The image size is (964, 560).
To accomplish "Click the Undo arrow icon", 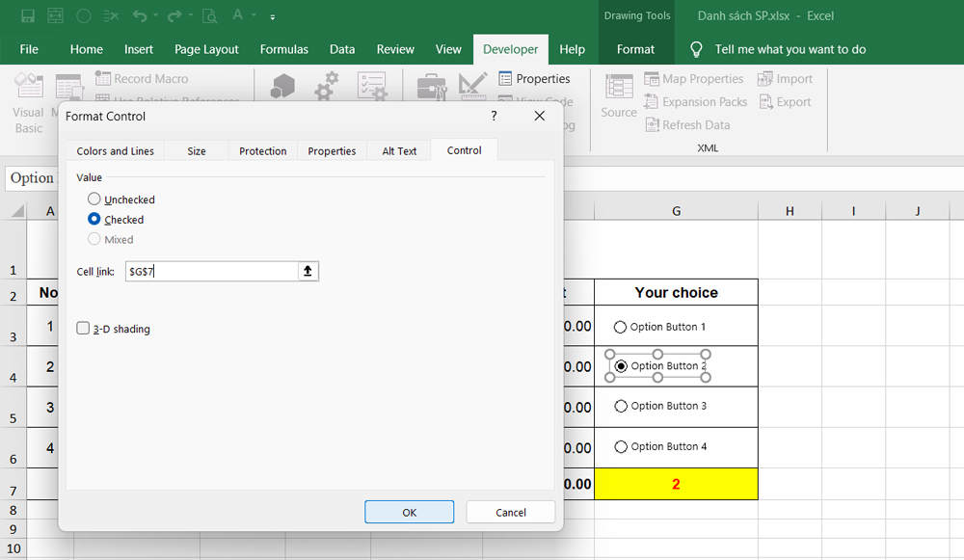I will click(140, 16).
